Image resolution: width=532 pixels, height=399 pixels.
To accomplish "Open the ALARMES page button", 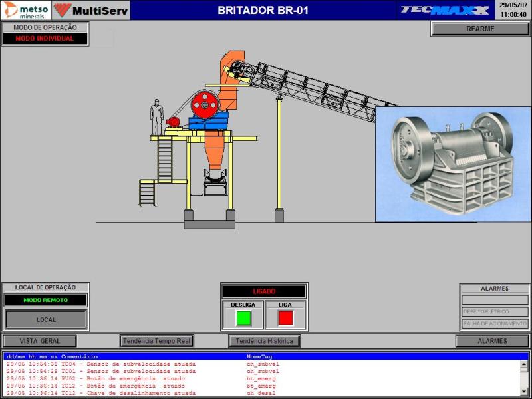I will [x=492, y=341].
